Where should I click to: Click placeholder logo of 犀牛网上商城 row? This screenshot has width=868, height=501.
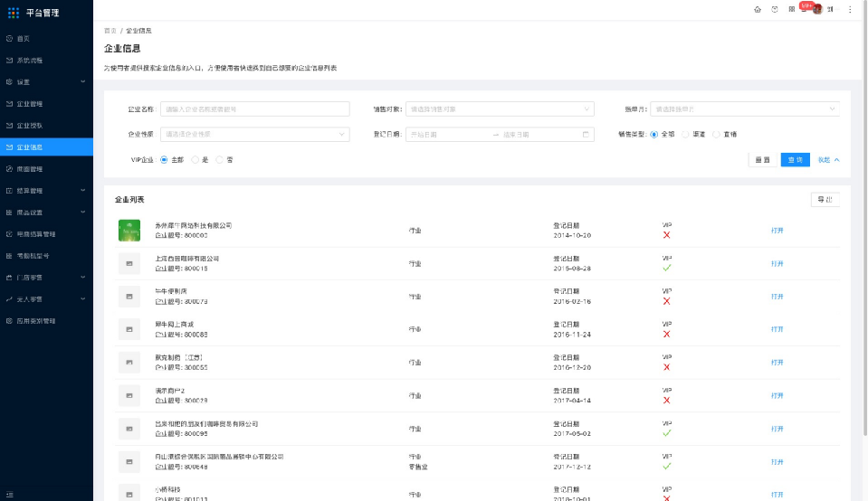point(129,329)
